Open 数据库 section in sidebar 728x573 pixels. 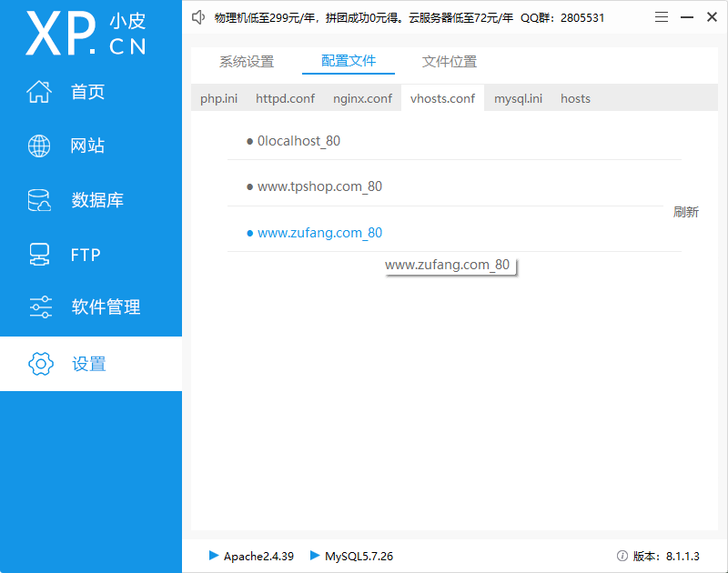click(97, 200)
